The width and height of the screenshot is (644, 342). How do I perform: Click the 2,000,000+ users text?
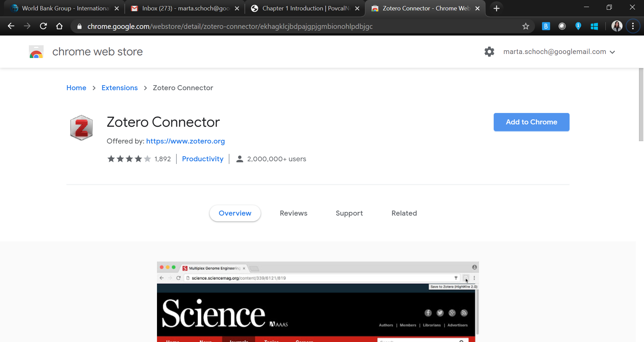[277, 159]
